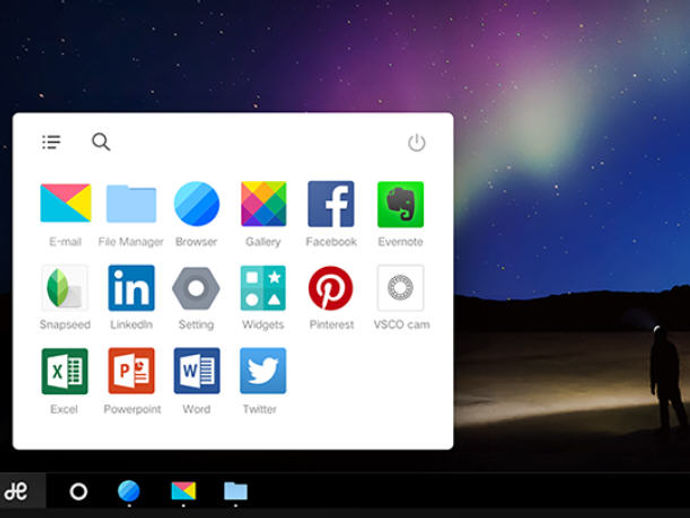The image size is (690, 518).
Task: Launch the Browser app in launcher
Action: tap(197, 204)
